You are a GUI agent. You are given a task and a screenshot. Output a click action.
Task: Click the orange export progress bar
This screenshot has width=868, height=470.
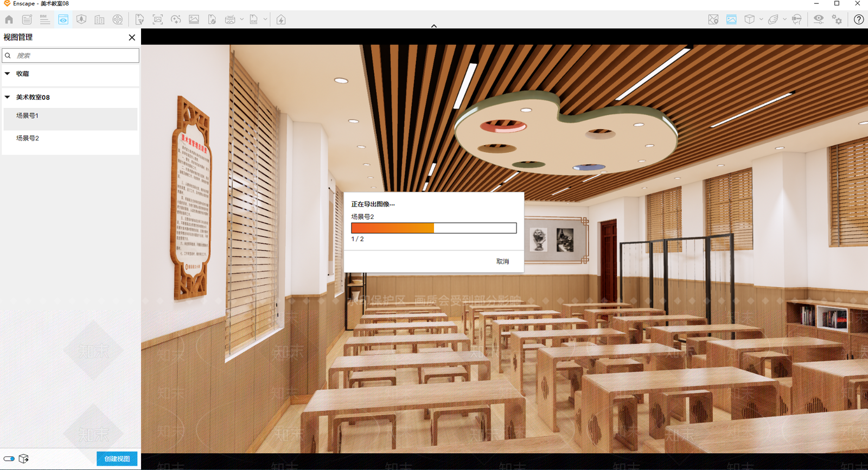click(x=434, y=228)
